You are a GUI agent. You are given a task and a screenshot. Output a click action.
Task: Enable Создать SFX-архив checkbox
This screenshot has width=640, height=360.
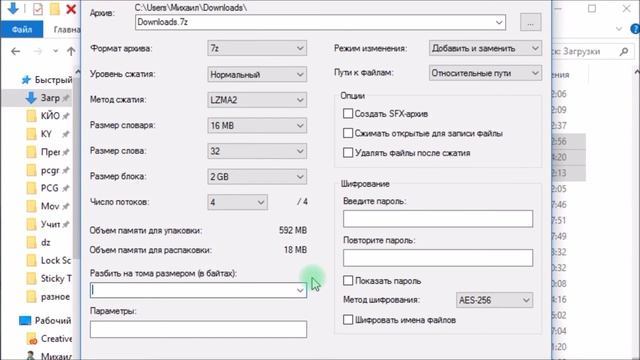coord(348,113)
